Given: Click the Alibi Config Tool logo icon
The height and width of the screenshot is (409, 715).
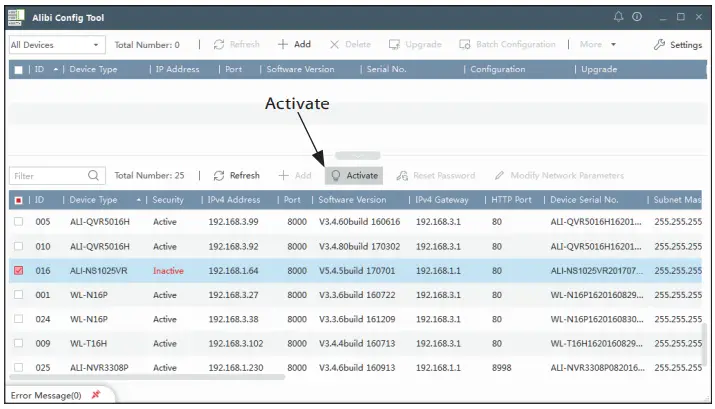Looking at the screenshot, I should click(x=16, y=17).
